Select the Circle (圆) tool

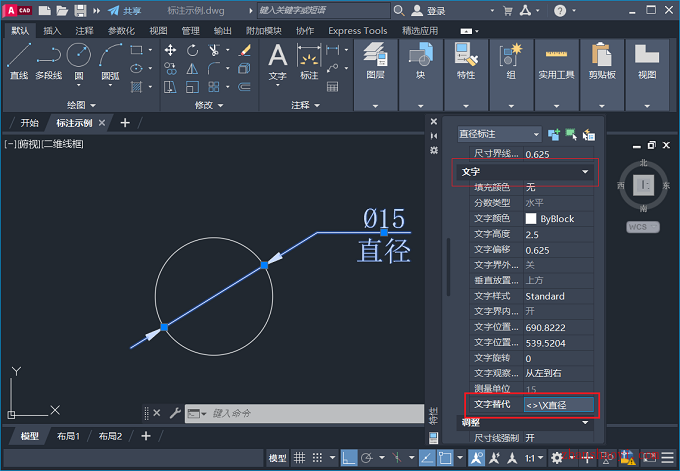pyautogui.click(x=79, y=61)
